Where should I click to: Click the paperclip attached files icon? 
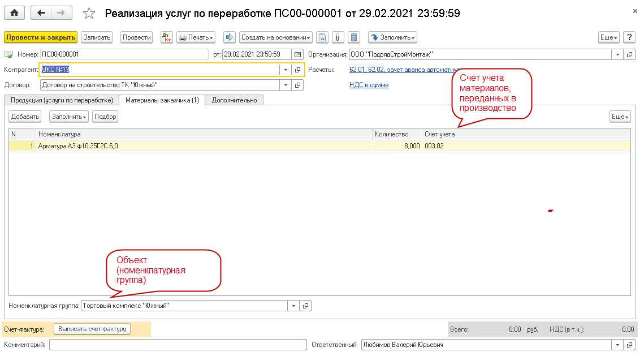[x=338, y=37]
